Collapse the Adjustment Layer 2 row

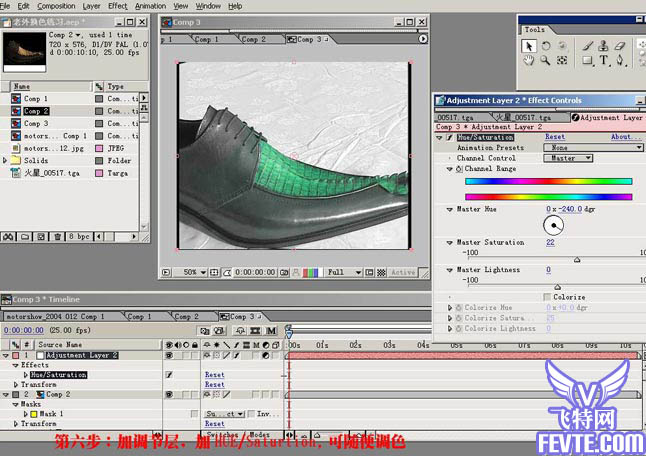click(x=6, y=355)
